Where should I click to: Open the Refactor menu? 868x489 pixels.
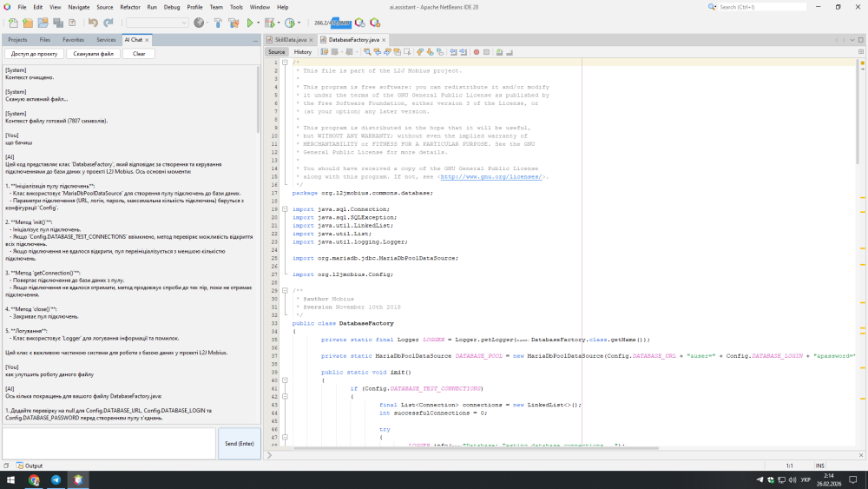129,7
